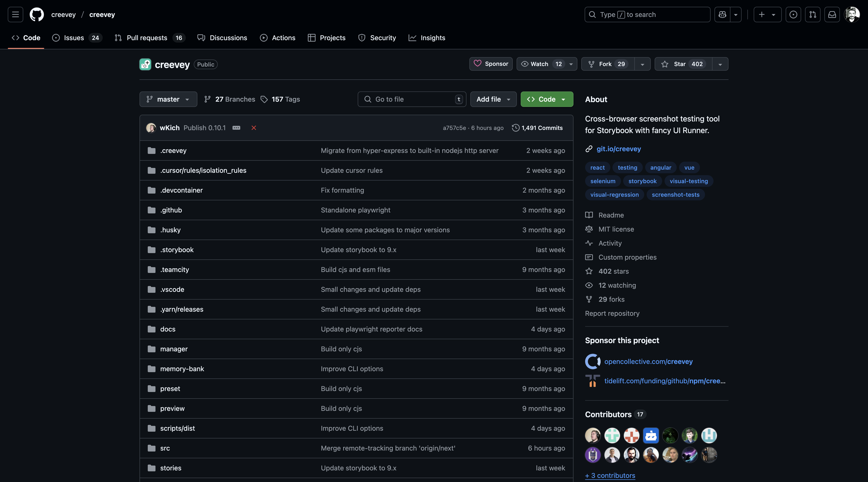Screen dimensions: 868x482
Task: Open master branch selector dropdown
Action: pos(168,99)
